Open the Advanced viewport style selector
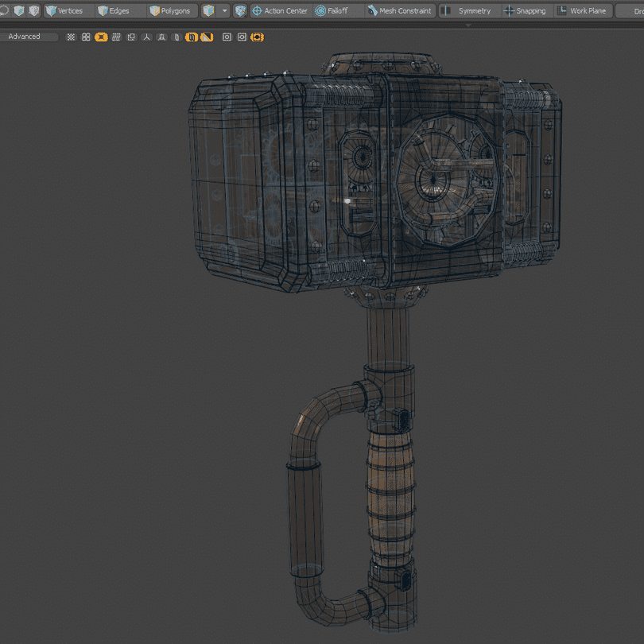This screenshot has height=644, width=644. (29, 37)
